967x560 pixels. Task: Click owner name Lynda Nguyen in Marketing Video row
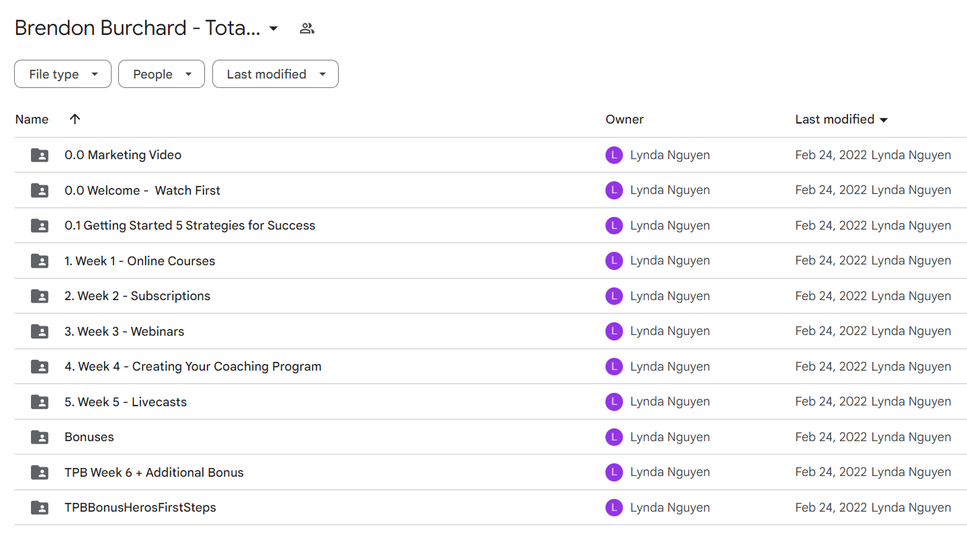pyautogui.click(x=670, y=155)
